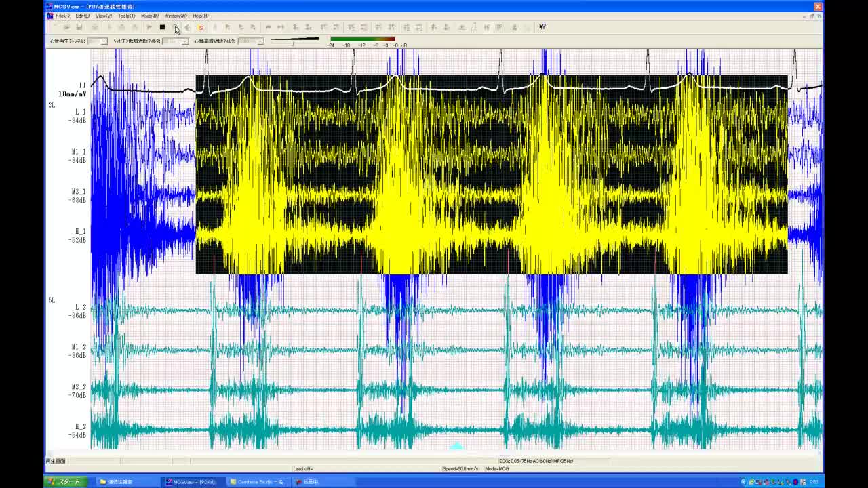Switch to Camtasia Studio in taskbar
The height and width of the screenshot is (488, 868).
point(260,482)
